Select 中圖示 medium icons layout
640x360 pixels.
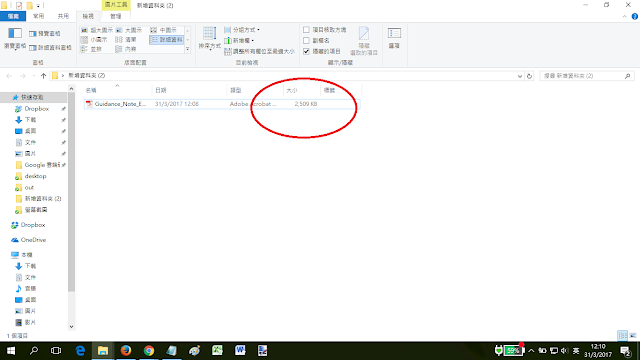coord(163,30)
